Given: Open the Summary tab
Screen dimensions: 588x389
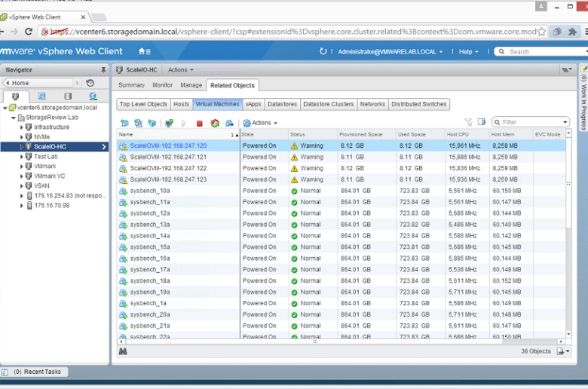Looking at the screenshot, I should pos(131,85).
